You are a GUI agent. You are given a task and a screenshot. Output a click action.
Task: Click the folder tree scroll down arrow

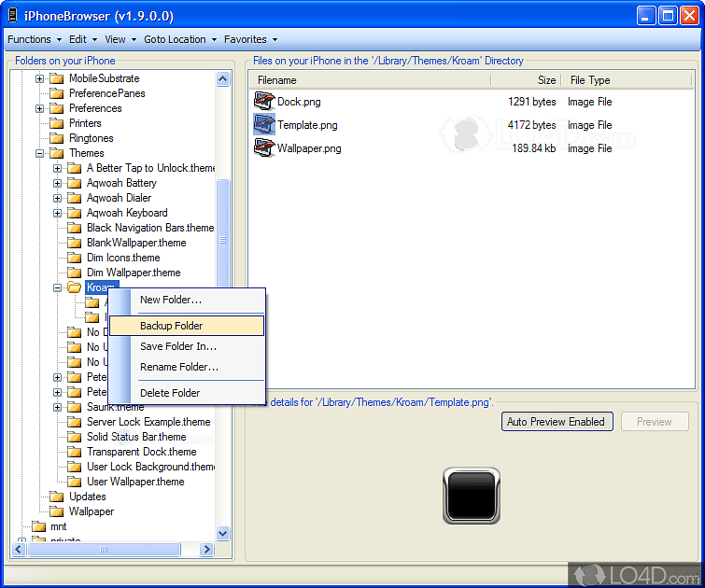click(222, 534)
